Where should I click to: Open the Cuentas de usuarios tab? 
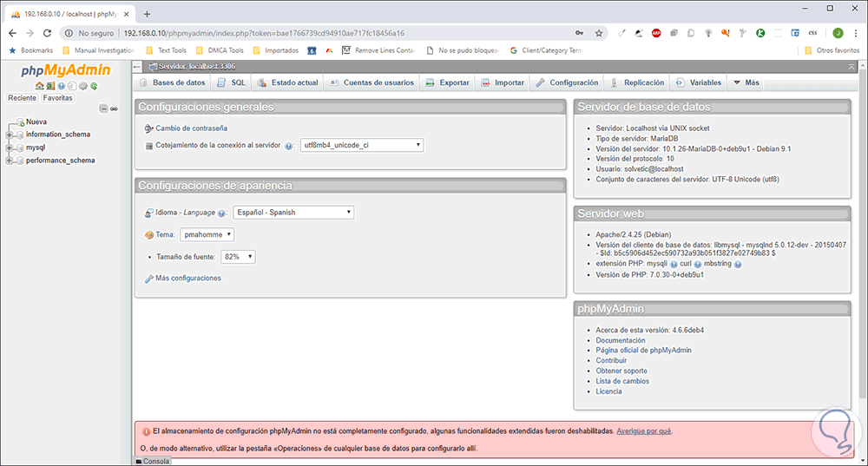coord(372,82)
